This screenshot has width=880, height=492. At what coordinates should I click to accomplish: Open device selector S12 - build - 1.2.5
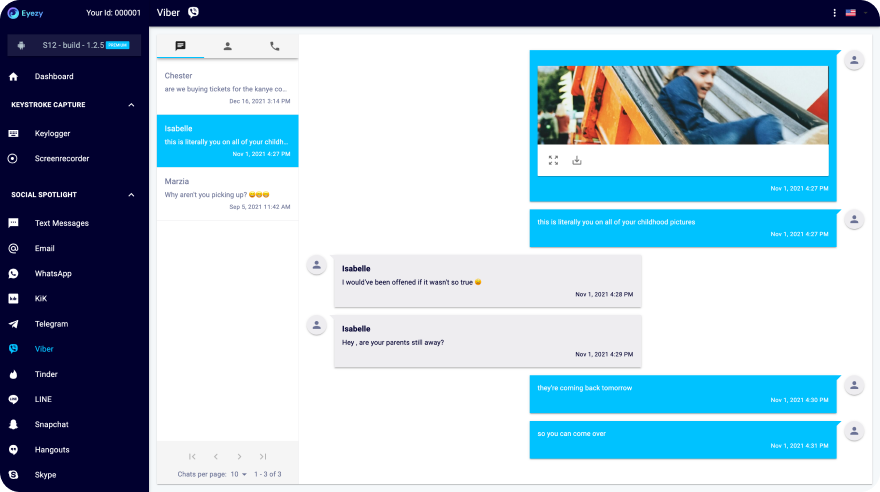(74, 45)
